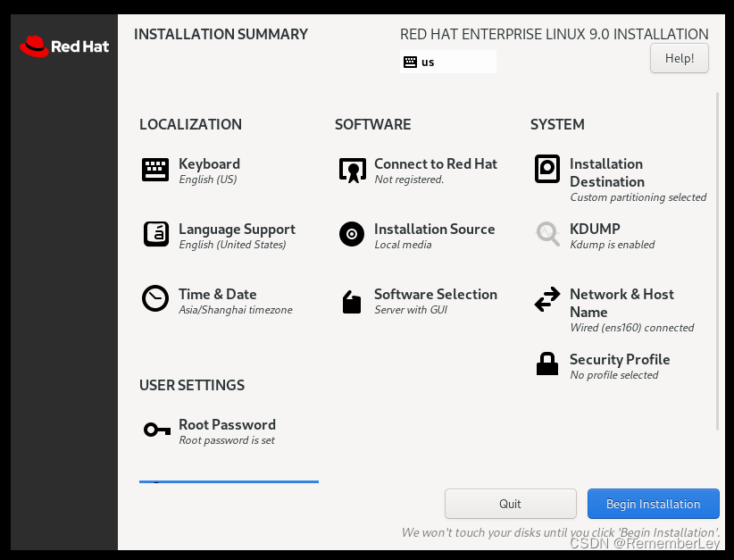The image size is (734, 560).
Task: Open Time & Date settings
Action: pos(217,294)
